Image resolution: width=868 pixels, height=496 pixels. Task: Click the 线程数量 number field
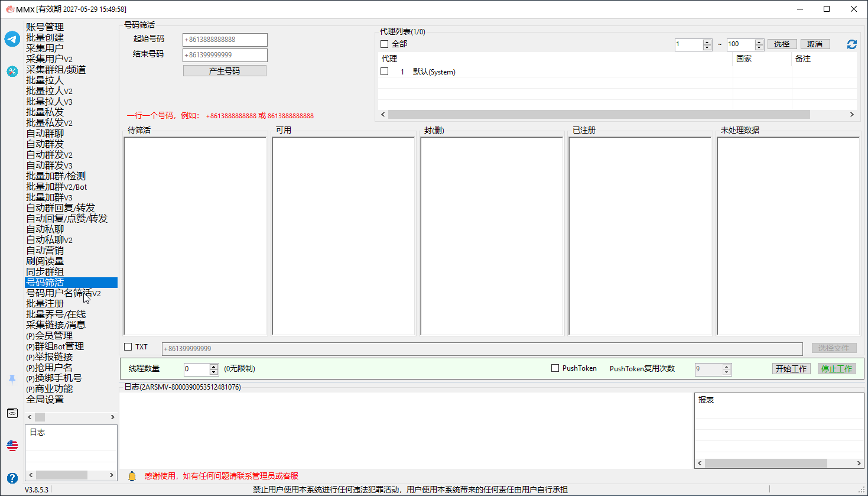(197, 369)
